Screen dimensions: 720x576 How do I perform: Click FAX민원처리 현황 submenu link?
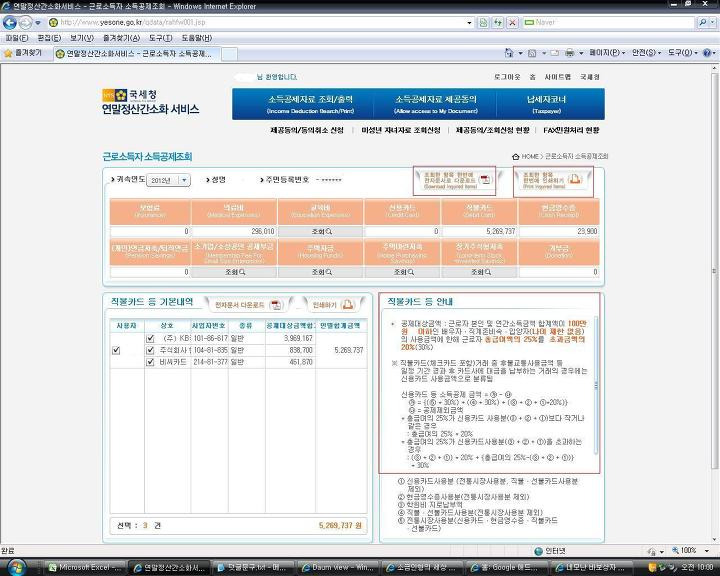point(571,130)
